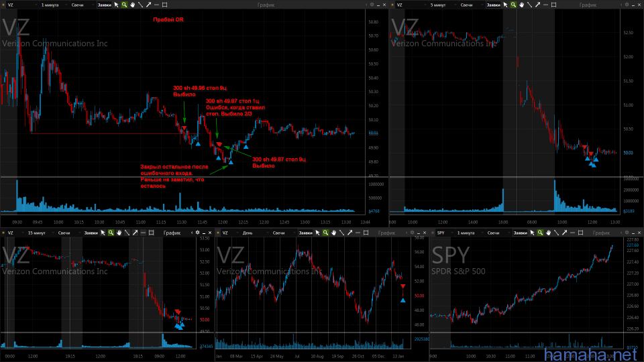Viewport: 644px width, 362px height.
Task: Click back arrow beside gear in 1 минута chart
Action: [366, 5]
